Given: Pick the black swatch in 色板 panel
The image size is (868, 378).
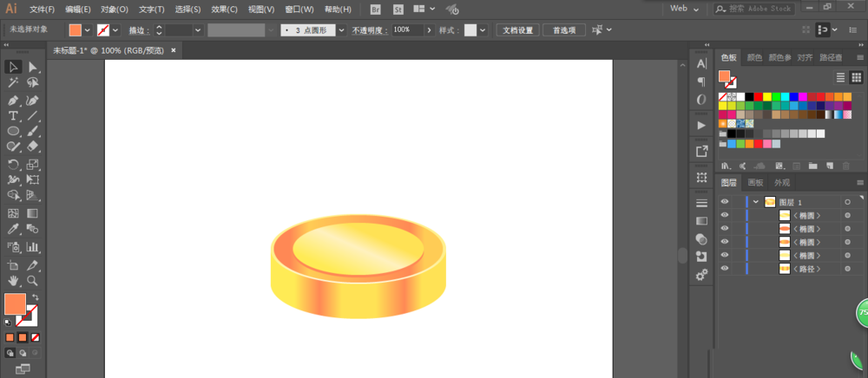Looking at the screenshot, I should pos(749,96).
